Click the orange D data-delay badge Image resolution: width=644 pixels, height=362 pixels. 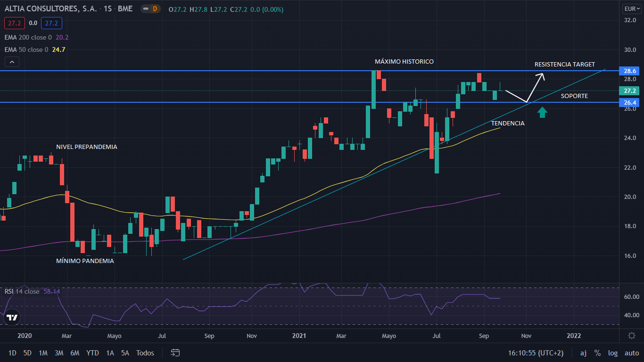[154, 9]
